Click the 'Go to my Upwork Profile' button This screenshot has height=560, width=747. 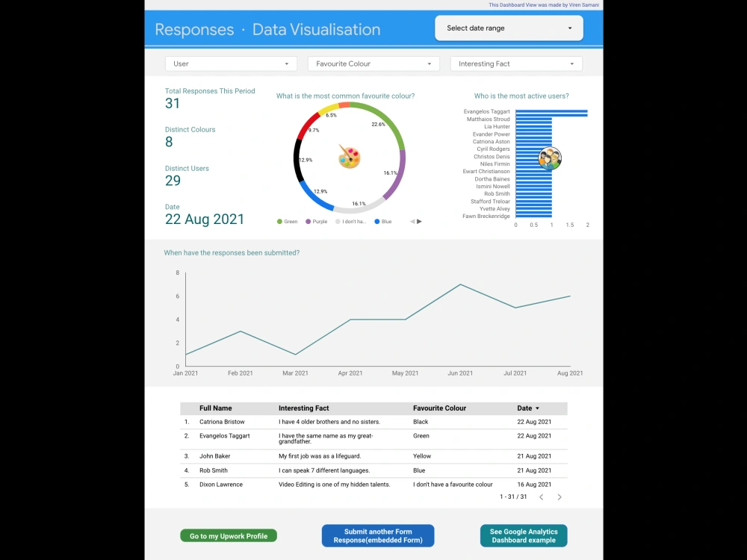pos(229,535)
